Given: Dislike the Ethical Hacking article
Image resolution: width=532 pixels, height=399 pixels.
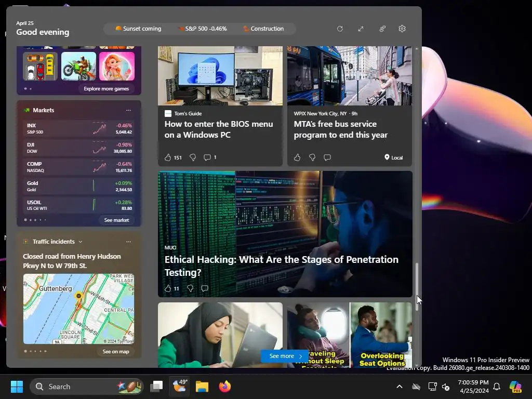Looking at the screenshot, I should point(190,288).
